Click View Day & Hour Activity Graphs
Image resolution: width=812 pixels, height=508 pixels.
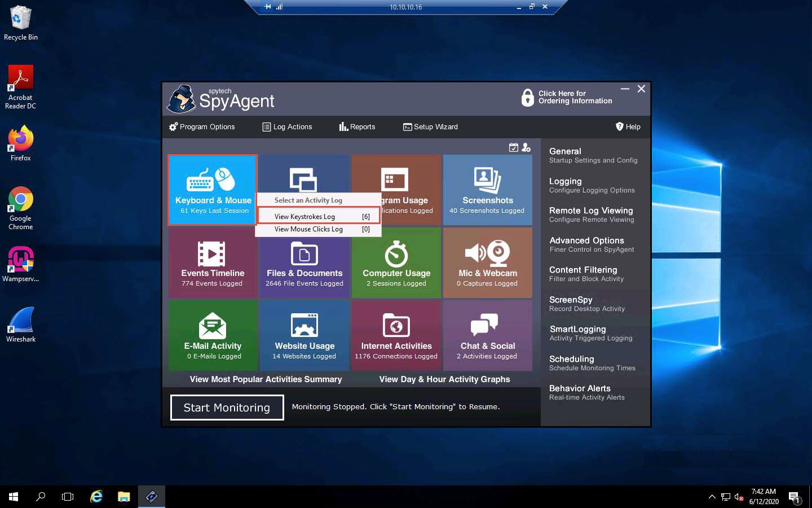point(444,379)
